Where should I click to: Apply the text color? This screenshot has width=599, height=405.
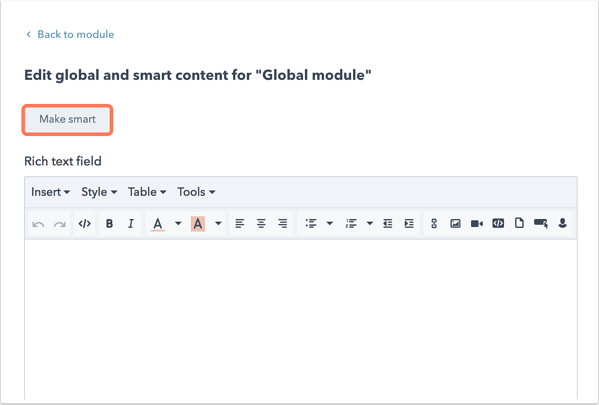click(158, 224)
